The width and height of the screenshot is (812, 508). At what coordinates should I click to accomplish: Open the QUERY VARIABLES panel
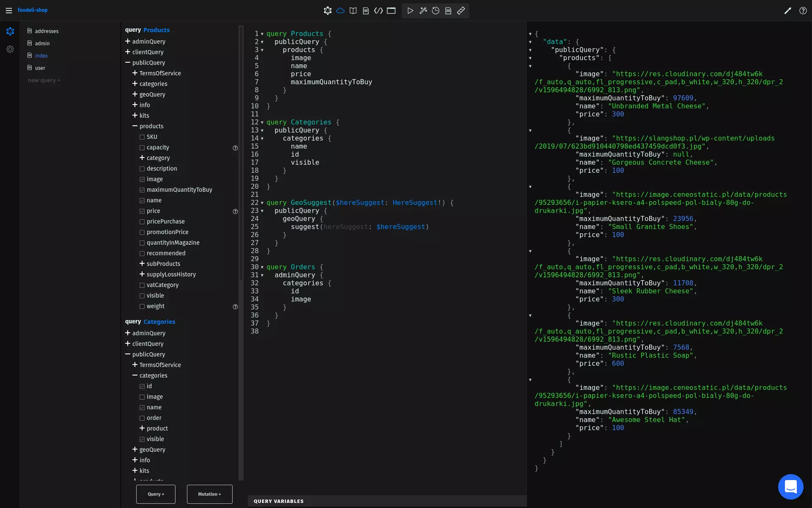(387, 501)
